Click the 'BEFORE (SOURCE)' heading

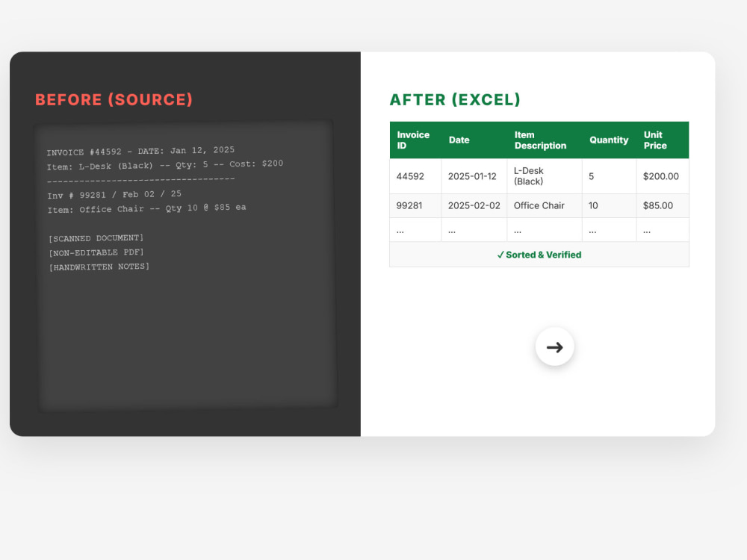coord(114,99)
